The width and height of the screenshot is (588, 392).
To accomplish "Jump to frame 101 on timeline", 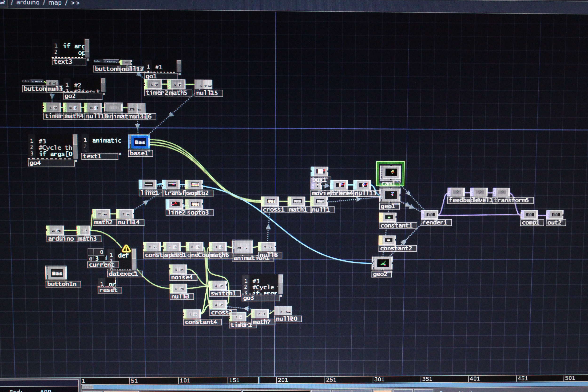I will pos(185,380).
